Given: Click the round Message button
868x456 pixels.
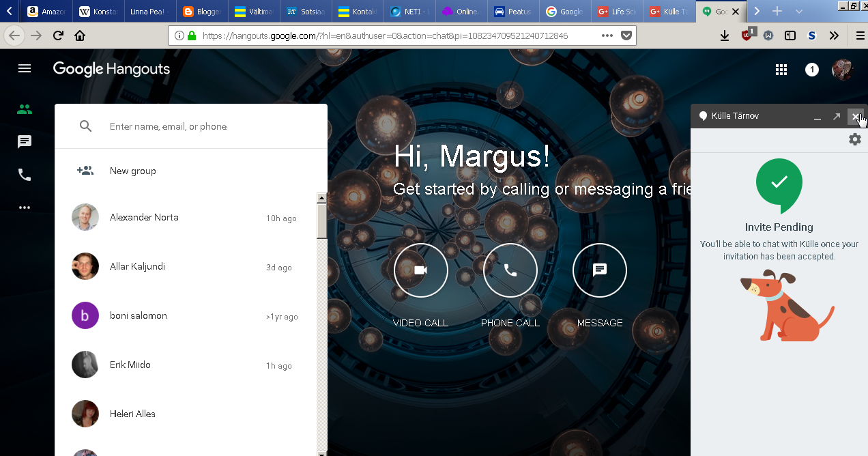Looking at the screenshot, I should (x=599, y=270).
